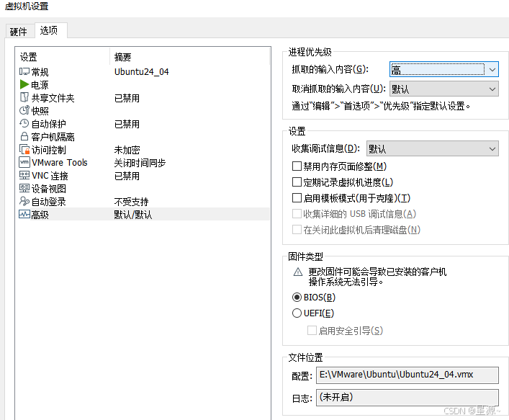Open the 收集调试信息 dropdown
This screenshot has height=420, width=509.
pyautogui.click(x=433, y=149)
